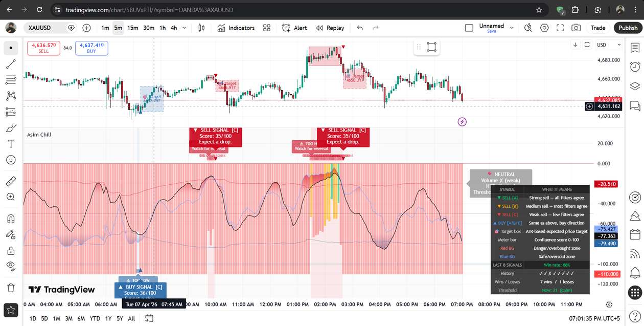The height and width of the screenshot is (326, 644).
Task: Select the 1h timeframe
Action: pyautogui.click(x=163, y=28)
